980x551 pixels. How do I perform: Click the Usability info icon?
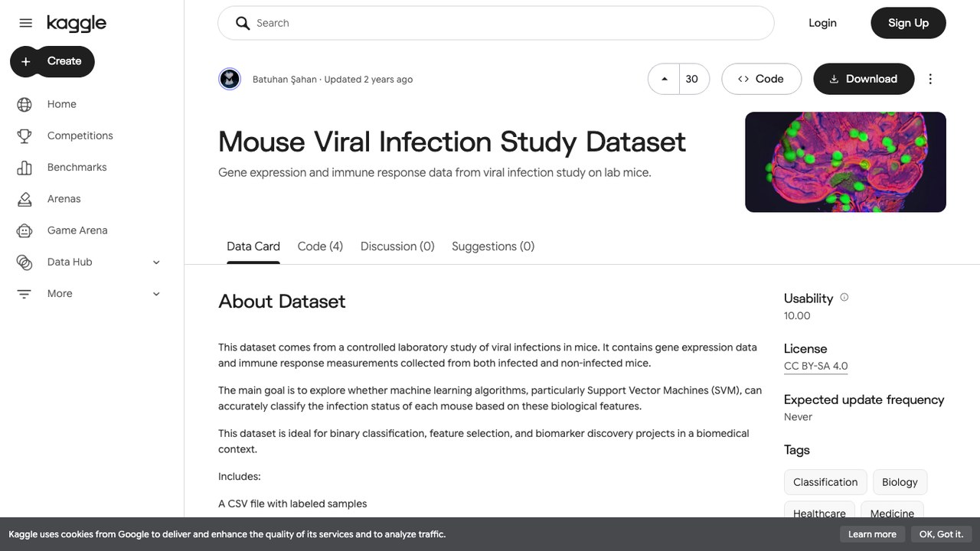[x=844, y=298]
